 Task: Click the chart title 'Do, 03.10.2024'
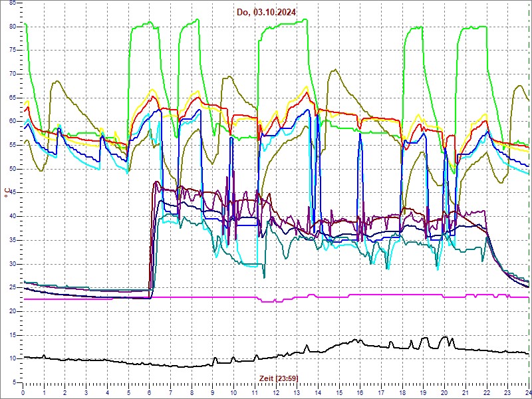click(x=267, y=12)
